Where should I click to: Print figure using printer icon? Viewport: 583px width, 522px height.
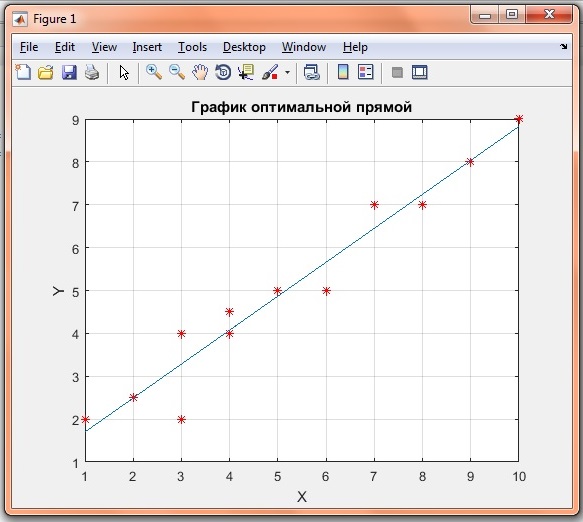point(92,72)
